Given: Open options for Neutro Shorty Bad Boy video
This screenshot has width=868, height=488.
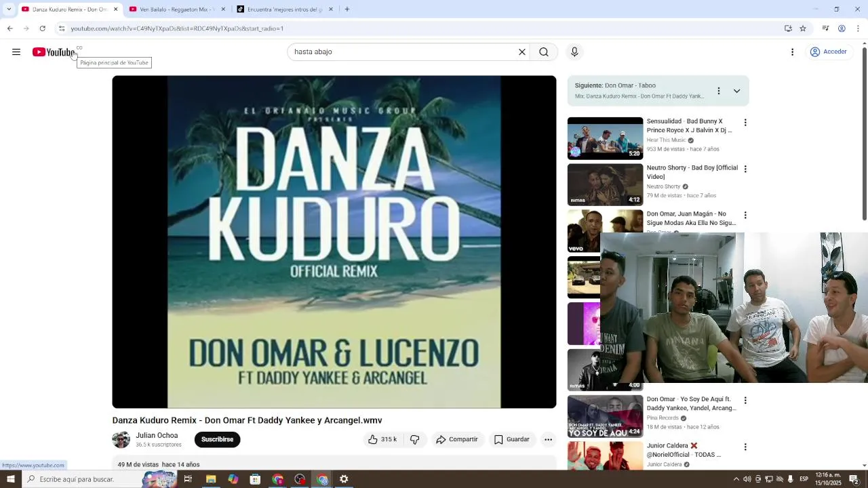Looking at the screenshot, I should [x=745, y=169].
